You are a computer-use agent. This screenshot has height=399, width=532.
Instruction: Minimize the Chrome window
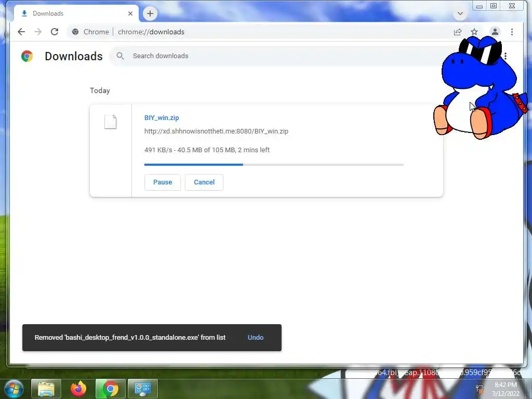point(480,6)
